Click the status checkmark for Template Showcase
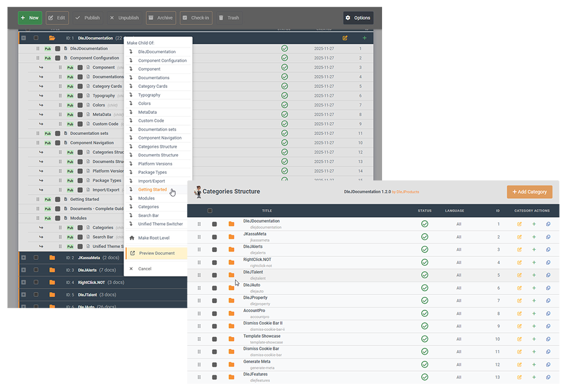This screenshot has width=568, height=392. (425, 339)
